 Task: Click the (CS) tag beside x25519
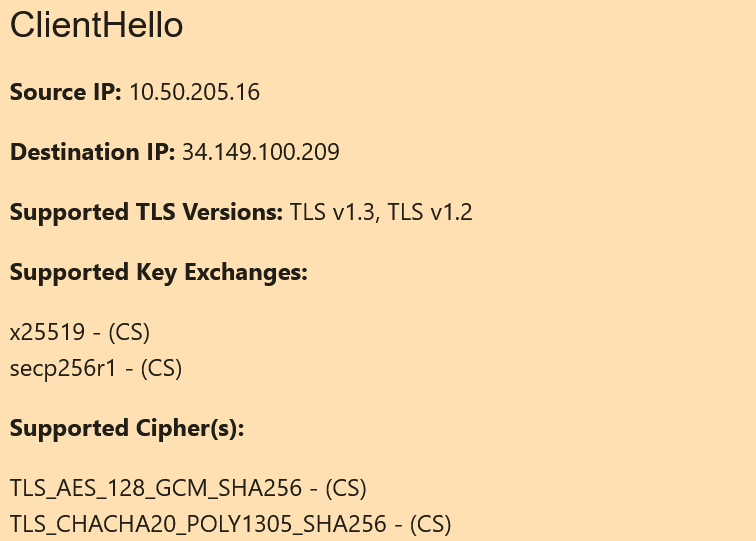click(x=129, y=332)
